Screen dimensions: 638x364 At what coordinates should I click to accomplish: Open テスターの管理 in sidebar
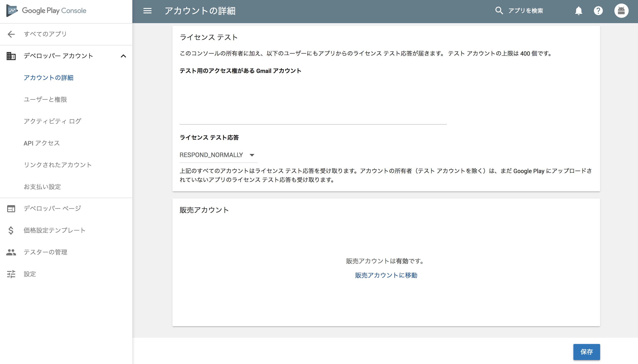click(x=45, y=252)
